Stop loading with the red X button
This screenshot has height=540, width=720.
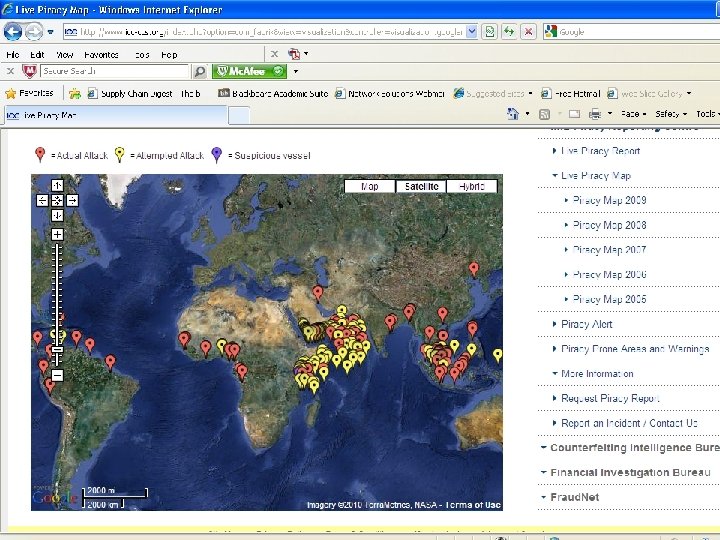point(529,32)
